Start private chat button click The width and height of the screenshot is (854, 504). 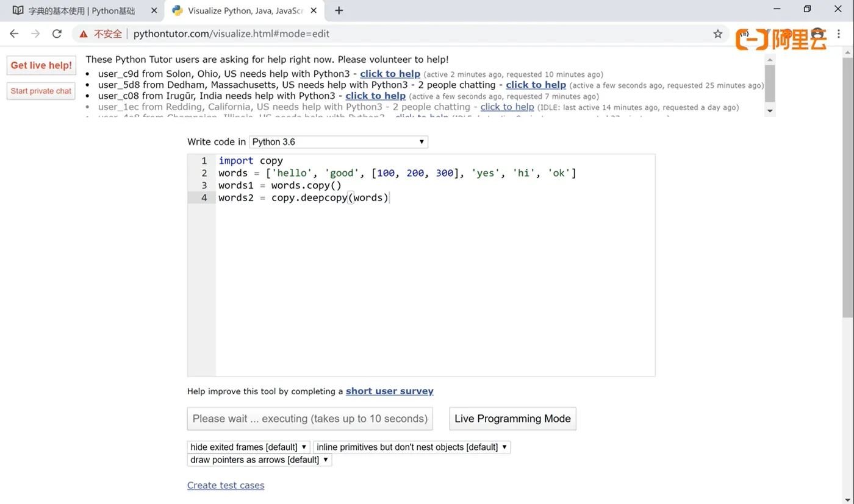(41, 91)
